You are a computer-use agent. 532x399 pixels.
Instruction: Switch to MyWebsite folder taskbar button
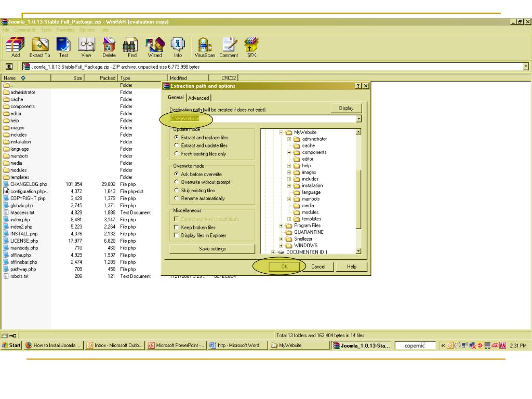click(x=299, y=345)
